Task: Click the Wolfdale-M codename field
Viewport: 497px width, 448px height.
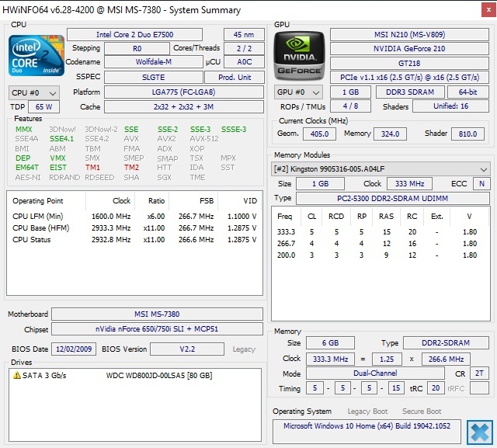Action: (x=154, y=62)
